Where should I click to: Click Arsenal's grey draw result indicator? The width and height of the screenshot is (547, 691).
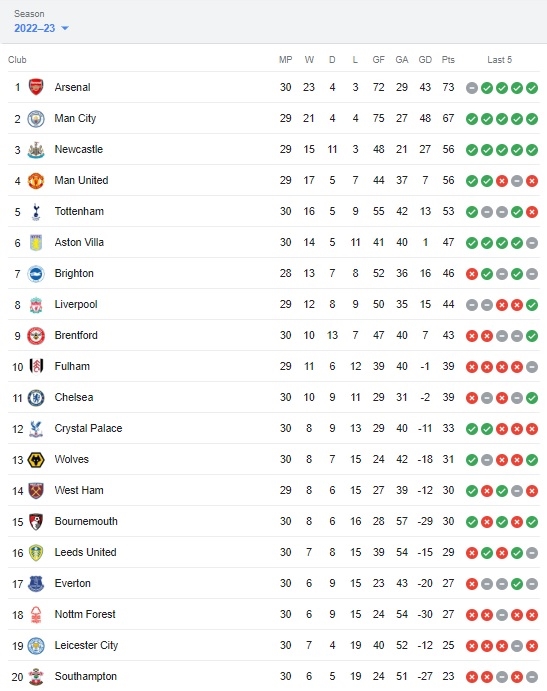[x=472, y=88]
